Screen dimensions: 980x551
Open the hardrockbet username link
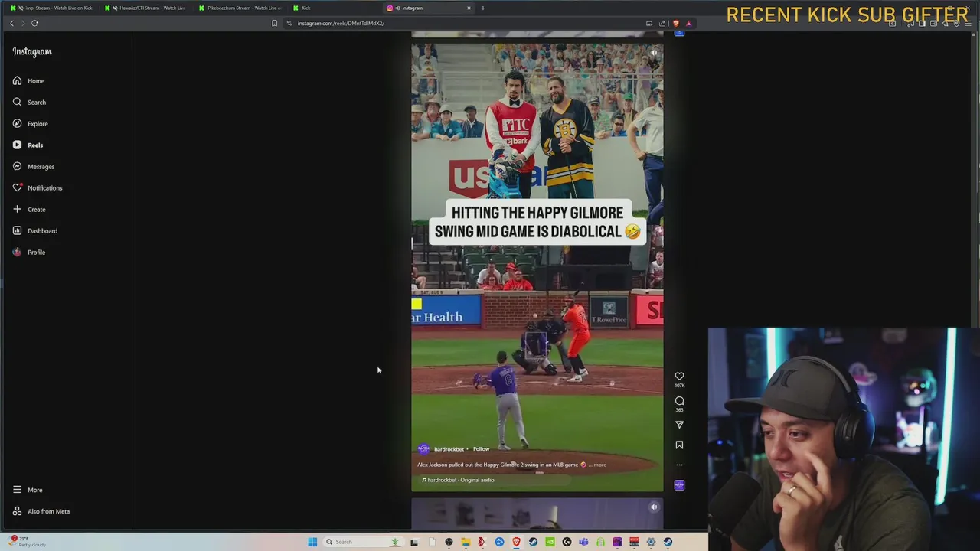(x=449, y=449)
